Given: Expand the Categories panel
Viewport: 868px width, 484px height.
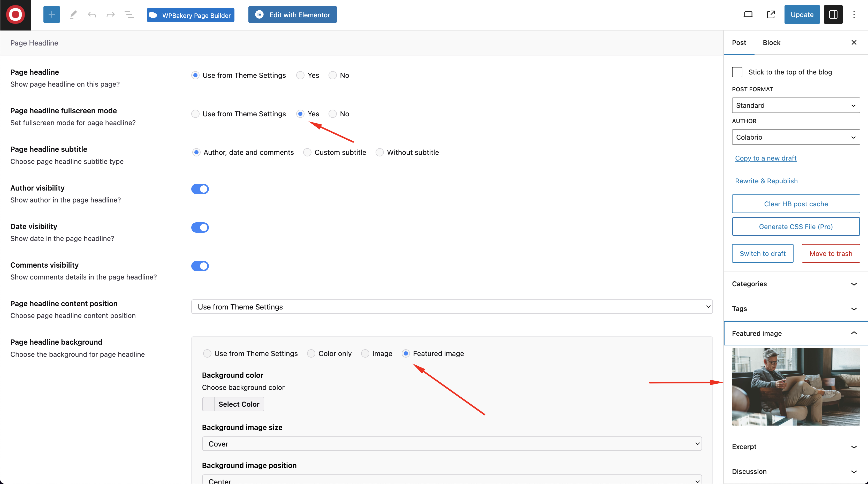Looking at the screenshot, I should click(x=796, y=284).
